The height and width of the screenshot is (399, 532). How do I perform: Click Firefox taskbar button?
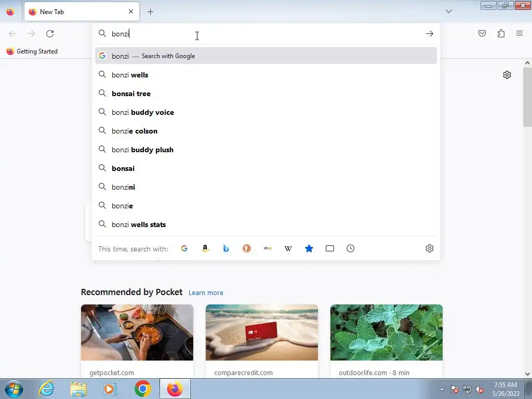click(175, 389)
